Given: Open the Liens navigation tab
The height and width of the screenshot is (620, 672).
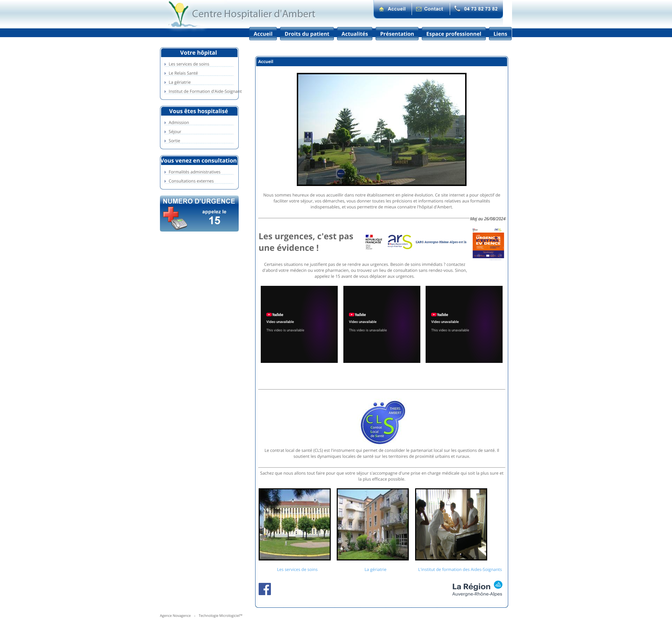Looking at the screenshot, I should coord(500,34).
